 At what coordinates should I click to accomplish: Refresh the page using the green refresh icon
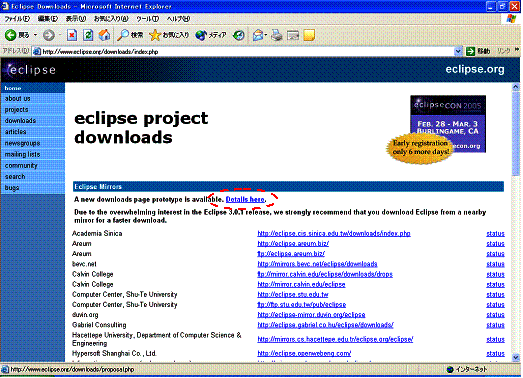point(88,35)
